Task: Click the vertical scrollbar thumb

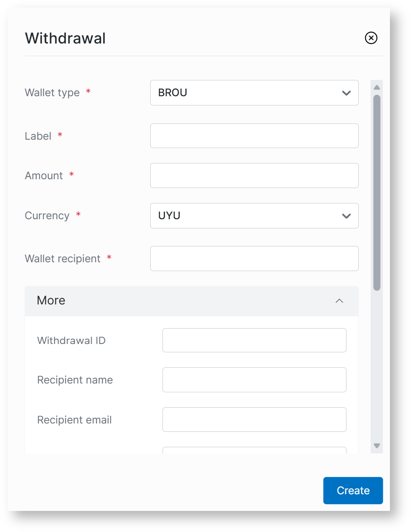Action: [377, 192]
